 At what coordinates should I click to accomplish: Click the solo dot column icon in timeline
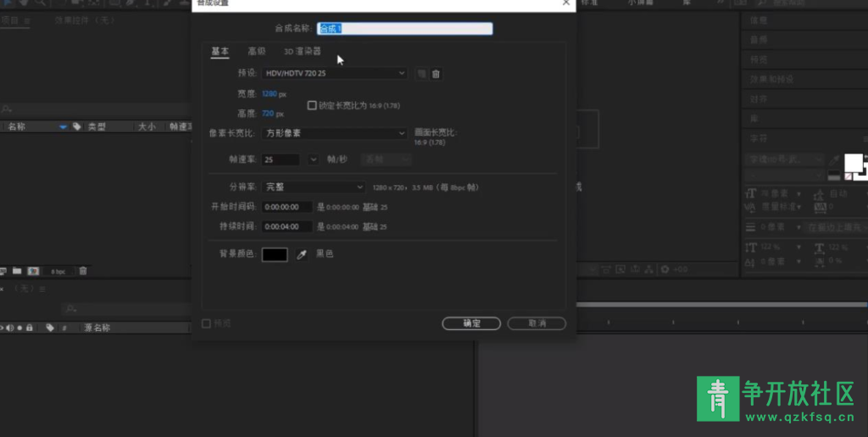point(19,328)
